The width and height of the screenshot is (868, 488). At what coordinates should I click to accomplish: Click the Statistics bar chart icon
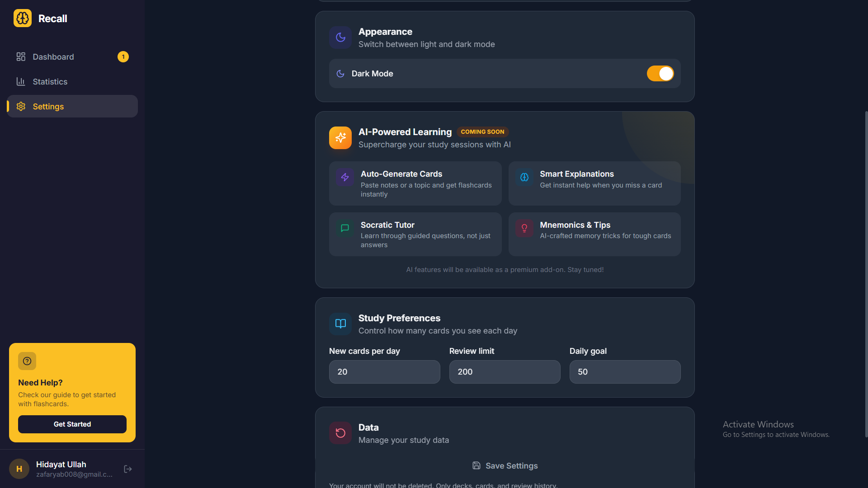pos(20,81)
